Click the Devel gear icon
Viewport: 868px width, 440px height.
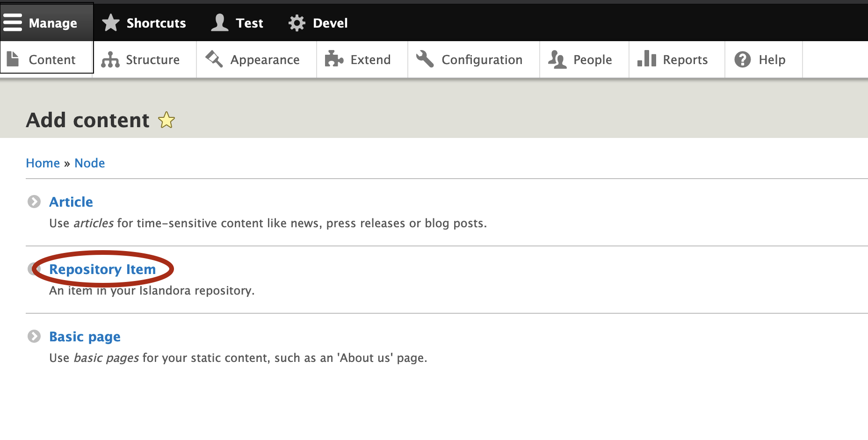(297, 22)
